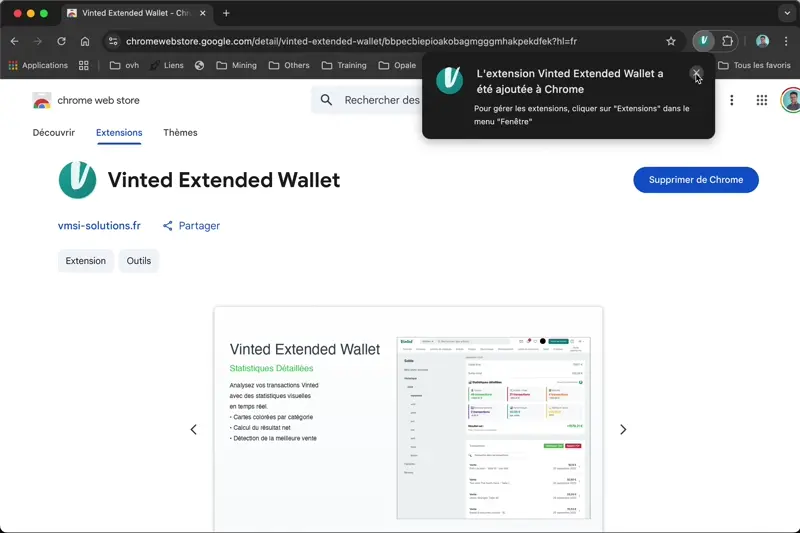Switch to the Découvrir tab
Viewport: 800px width, 533px height.
click(54, 133)
